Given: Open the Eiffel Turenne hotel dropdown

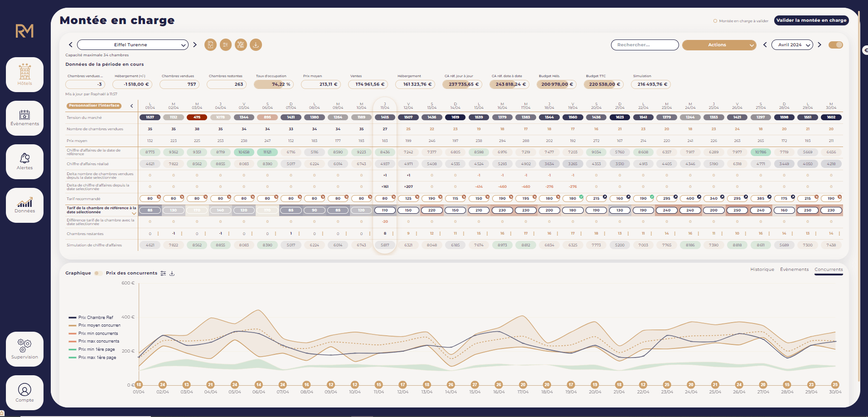Looking at the screenshot, I should (x=132, y=45).
